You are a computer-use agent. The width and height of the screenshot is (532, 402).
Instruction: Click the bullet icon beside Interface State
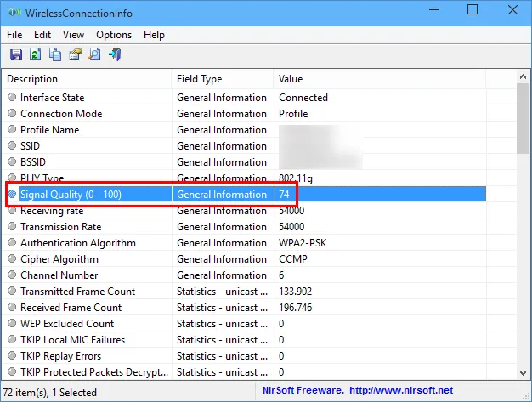click(12, 97)
